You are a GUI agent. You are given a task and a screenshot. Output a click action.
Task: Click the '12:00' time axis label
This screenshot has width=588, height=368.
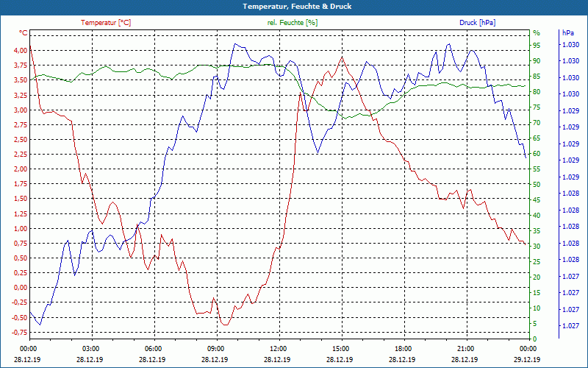coord(278,348)
